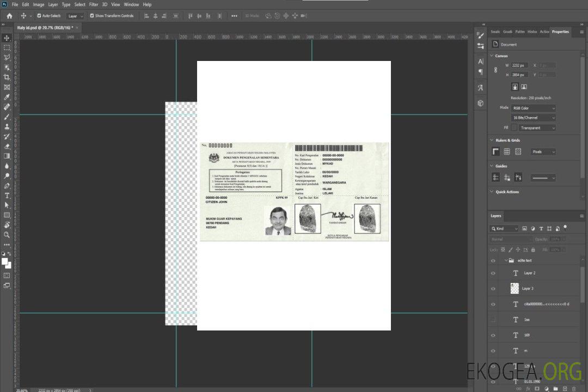Open the RGB Color mode dropdown
This screenshot has width=588, height=392.
[534, 108]
